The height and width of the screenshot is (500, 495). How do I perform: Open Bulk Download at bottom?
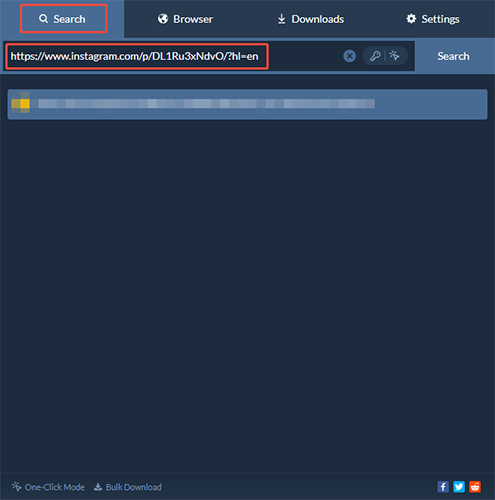coord(128,487)
